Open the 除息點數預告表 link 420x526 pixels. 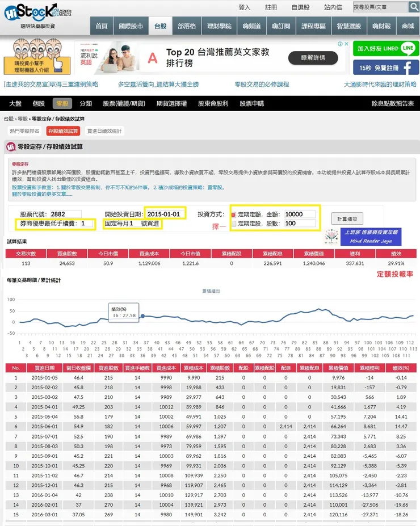(393, 103)
